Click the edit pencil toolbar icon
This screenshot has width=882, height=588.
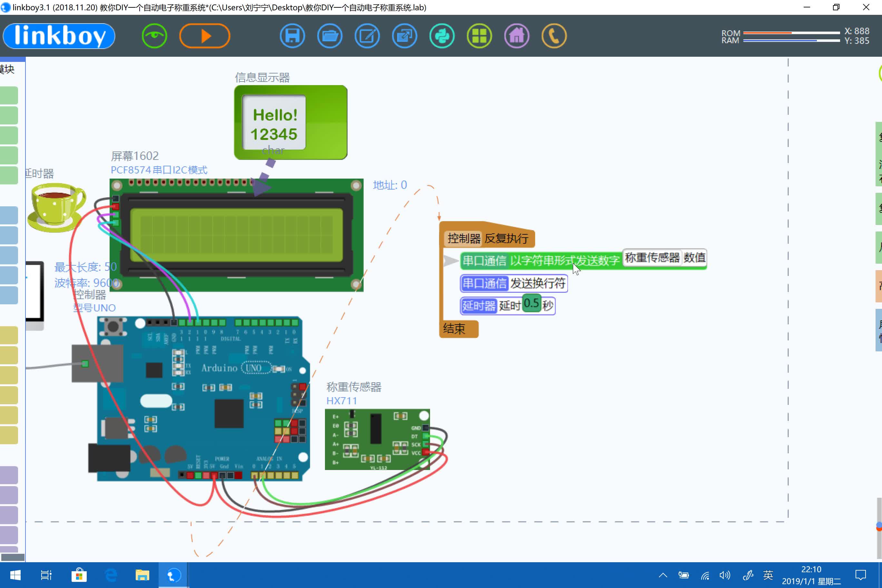[367, 36]
